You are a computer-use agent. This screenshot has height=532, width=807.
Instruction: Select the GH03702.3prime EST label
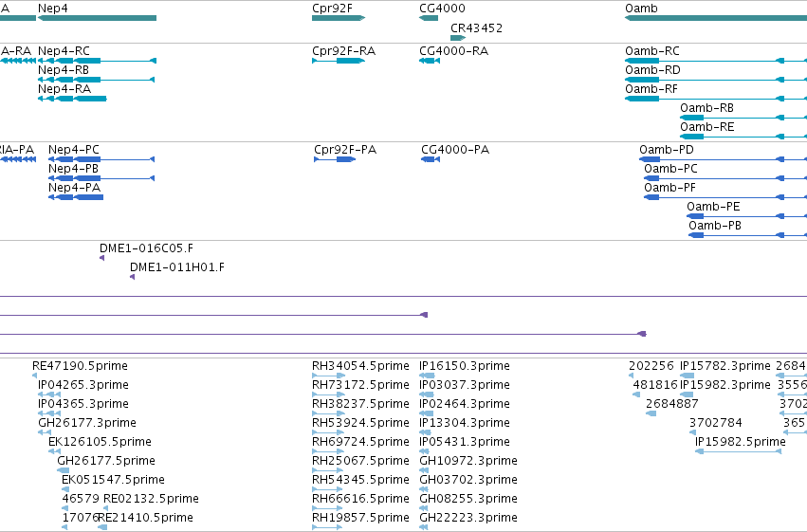click(468, 480)
